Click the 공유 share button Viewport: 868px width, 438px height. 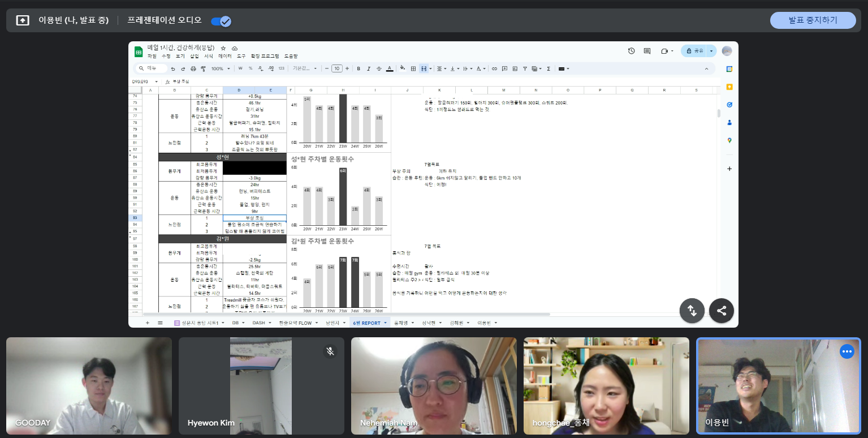point(694,51)
